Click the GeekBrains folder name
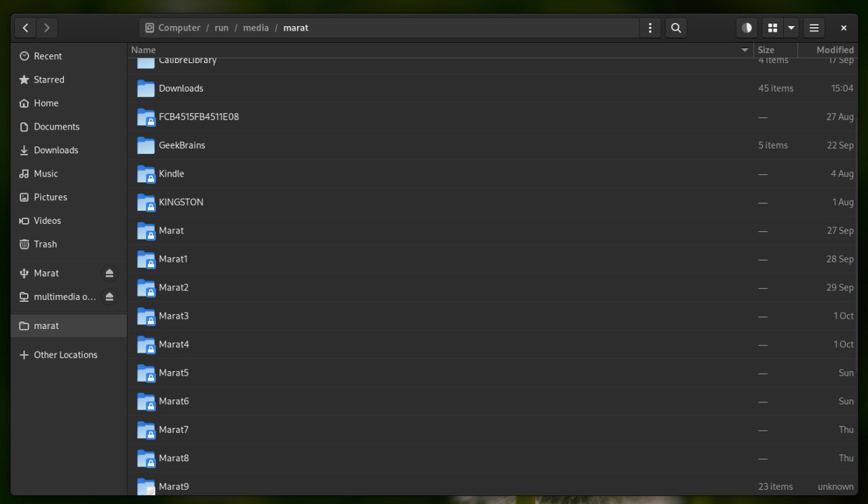This screenshot has width=868, height=504. click(x=182, y=145)
